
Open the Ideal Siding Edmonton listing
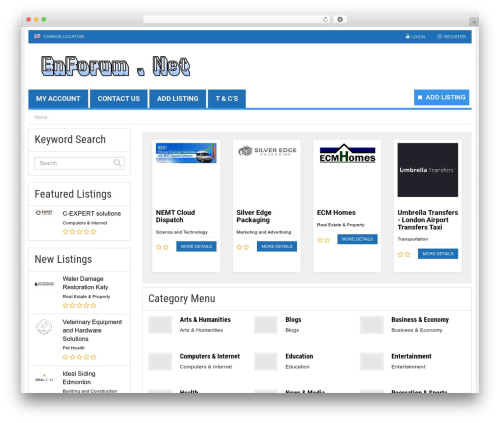(x=79, y=378)
